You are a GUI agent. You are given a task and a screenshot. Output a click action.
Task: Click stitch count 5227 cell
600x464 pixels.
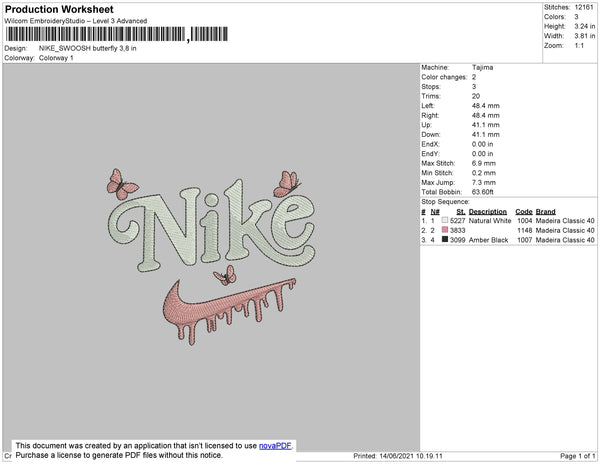[458, 221]
